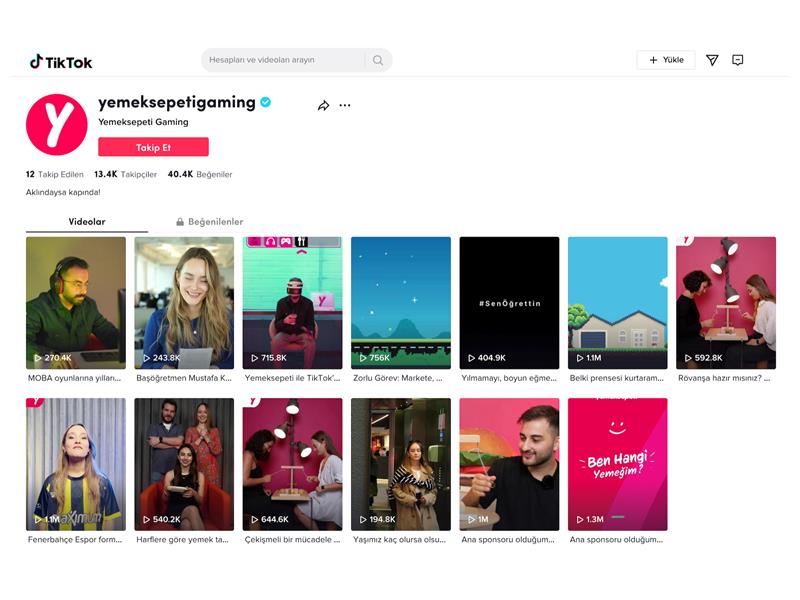Image resolution: width=800 pixels, height=600 pixels.
Task: Click the verified badge beside yemeksepetigaming
Action: [265, 102]
